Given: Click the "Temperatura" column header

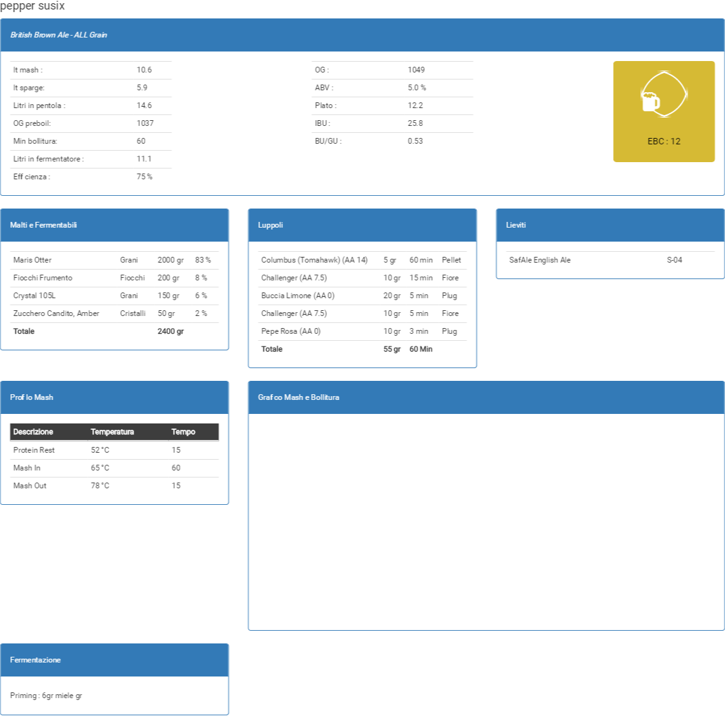Looking at the screenshot, I should [113, 432].
